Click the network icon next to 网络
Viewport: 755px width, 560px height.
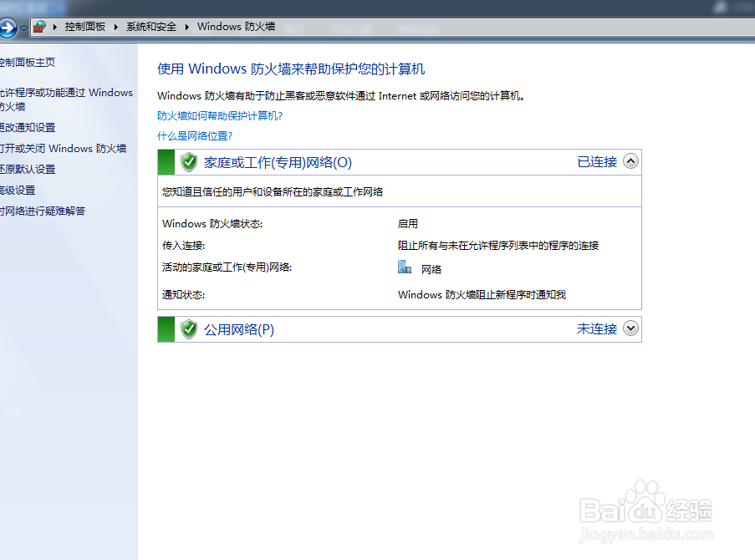(405, 267)
